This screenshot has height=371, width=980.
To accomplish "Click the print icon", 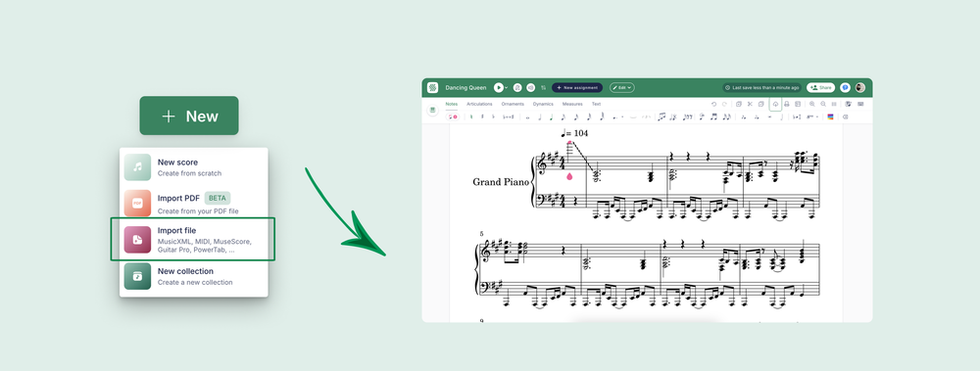I will 787,105.
